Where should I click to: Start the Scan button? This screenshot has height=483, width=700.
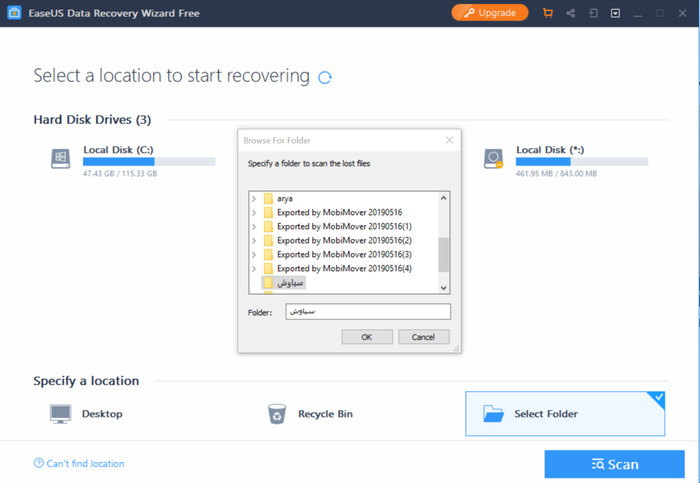(x=614, y=464)
